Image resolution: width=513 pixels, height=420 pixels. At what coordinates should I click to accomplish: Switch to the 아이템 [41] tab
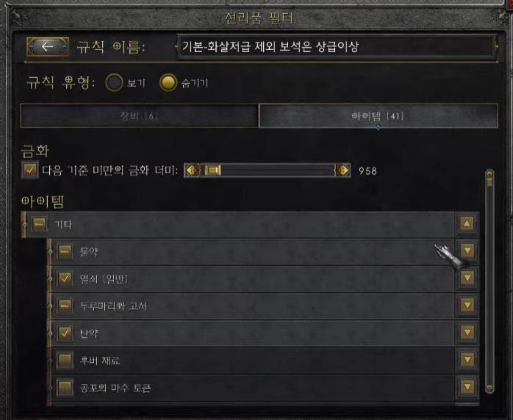coord(379,116)
